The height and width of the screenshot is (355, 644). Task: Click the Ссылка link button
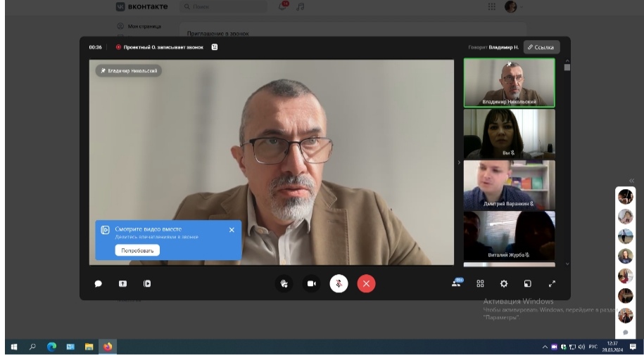(x=541, y=47)
